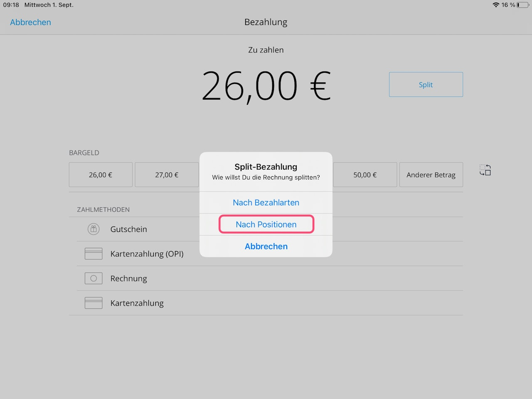
Task: Select Kartenzahlung (OPI) method label
Action: [x=147, y=254]
